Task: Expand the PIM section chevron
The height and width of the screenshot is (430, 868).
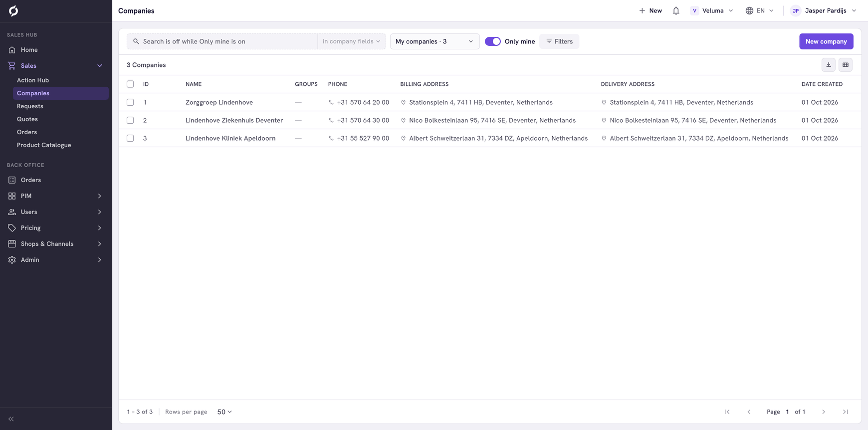Action: tap(100, 196)
